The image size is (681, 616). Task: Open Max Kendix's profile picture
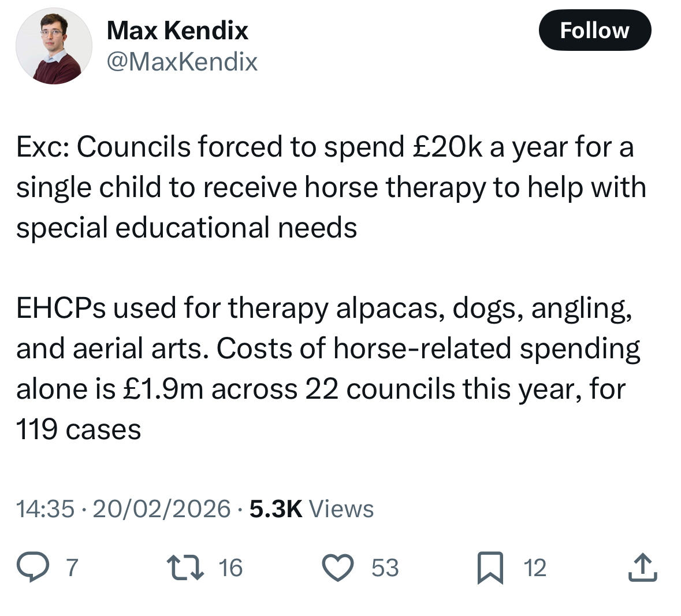54,46
